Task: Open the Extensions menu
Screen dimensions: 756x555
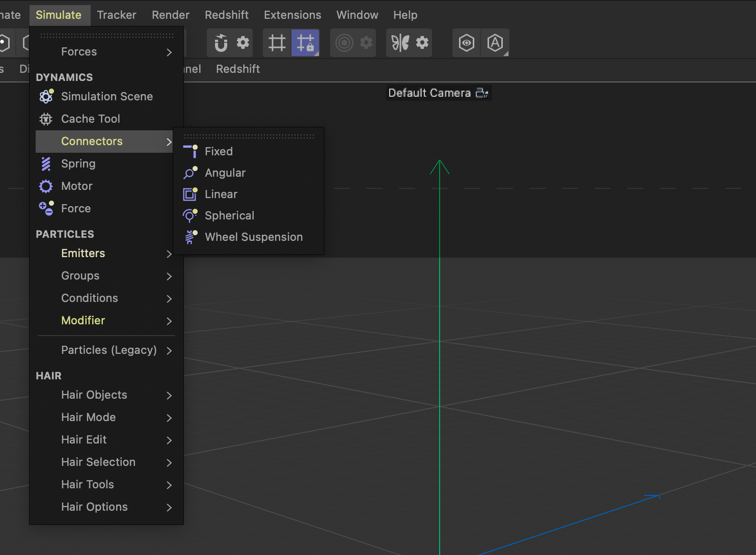Action: tap(292, 15)
